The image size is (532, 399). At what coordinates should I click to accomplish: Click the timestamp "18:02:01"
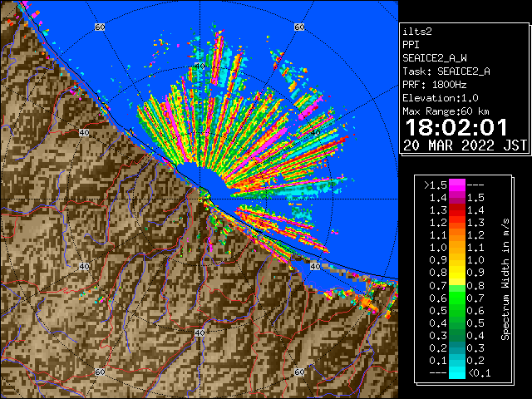pos(456,127)
